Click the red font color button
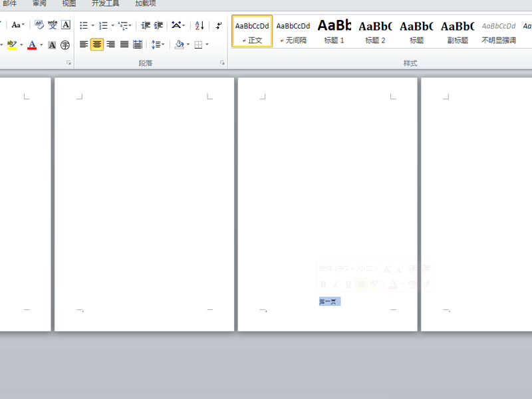This screenshot has width=532, height=399. pos(32,45)
